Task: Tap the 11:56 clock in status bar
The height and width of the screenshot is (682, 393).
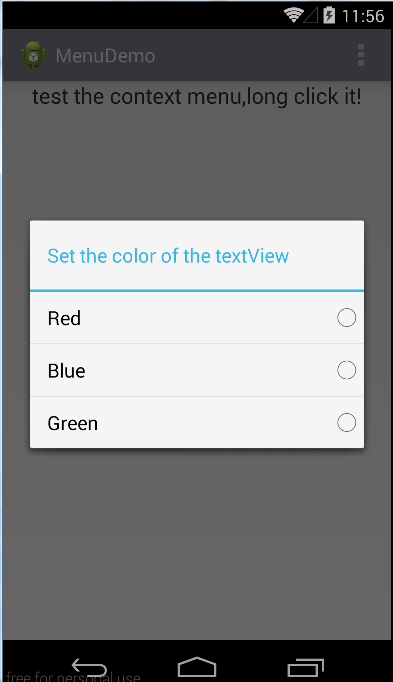Action: pos(363,16)
